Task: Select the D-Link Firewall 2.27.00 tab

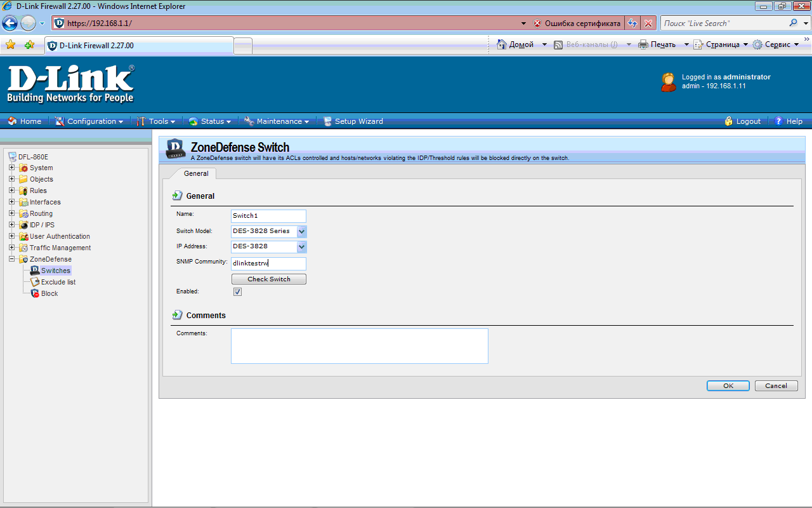Action: pos(139,45)
